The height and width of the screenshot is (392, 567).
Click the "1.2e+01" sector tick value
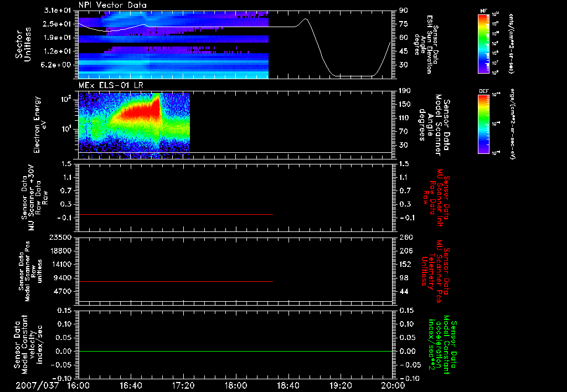click(x=58, y=51)
